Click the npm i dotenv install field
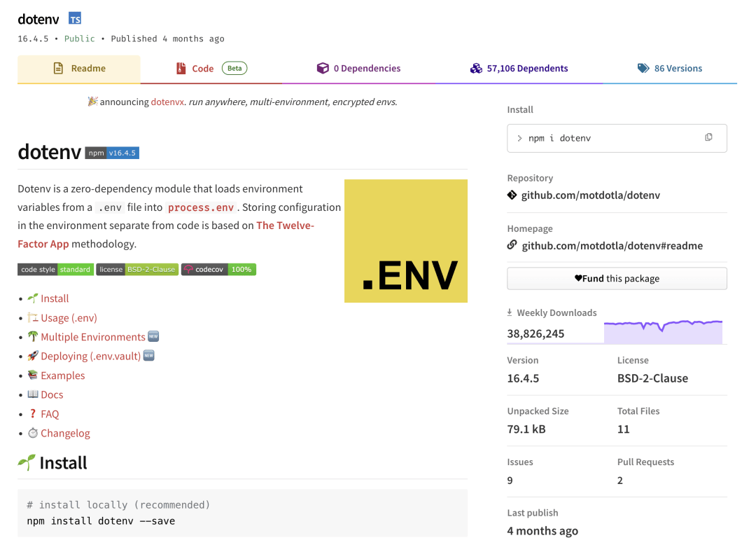756x545 pixels. 602,138
